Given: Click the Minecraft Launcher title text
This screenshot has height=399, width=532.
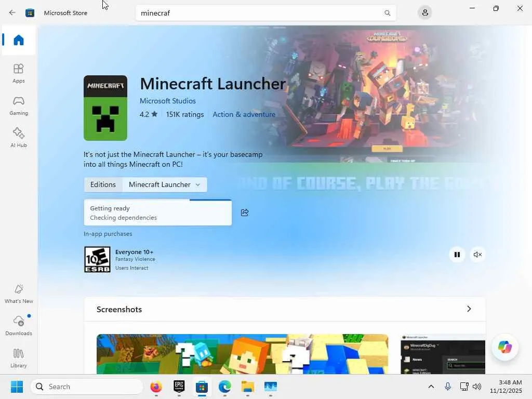Looking at the screenshot, I should coord(212,84).
